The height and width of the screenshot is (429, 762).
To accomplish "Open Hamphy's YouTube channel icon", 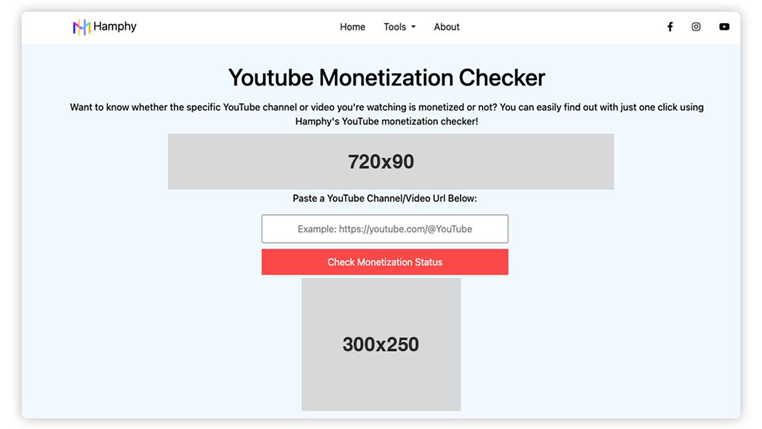I will pyautogui.click(x=724, y=27).
